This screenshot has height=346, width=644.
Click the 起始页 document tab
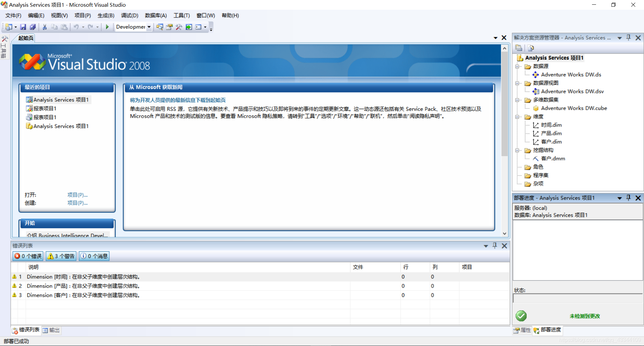[26, 38]
